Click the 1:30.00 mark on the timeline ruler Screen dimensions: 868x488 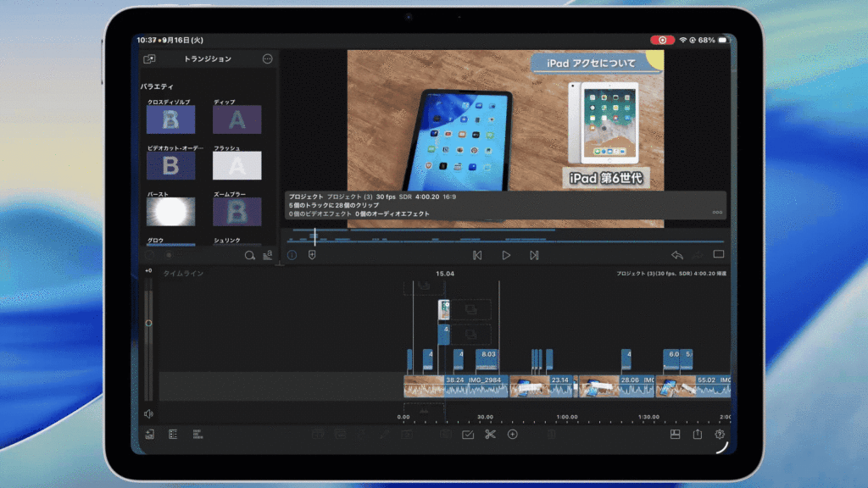point(648,417)
